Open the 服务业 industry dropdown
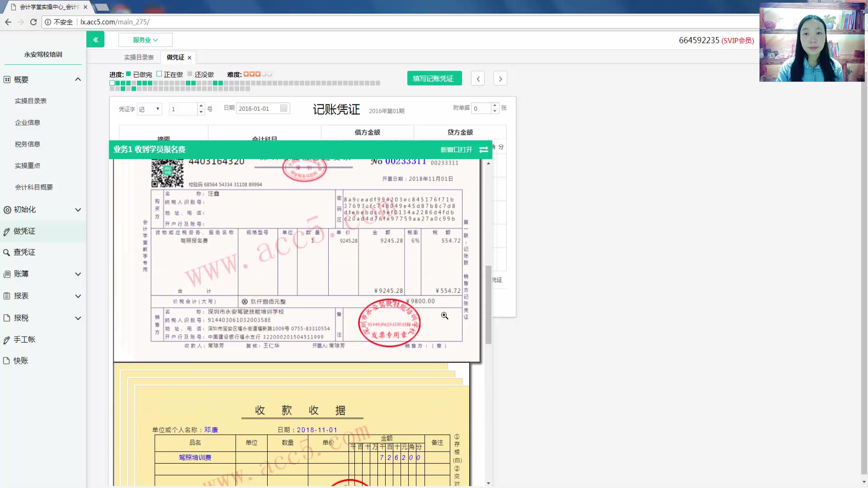The width and height of the screenshot is (868, 488). [145, 40]
